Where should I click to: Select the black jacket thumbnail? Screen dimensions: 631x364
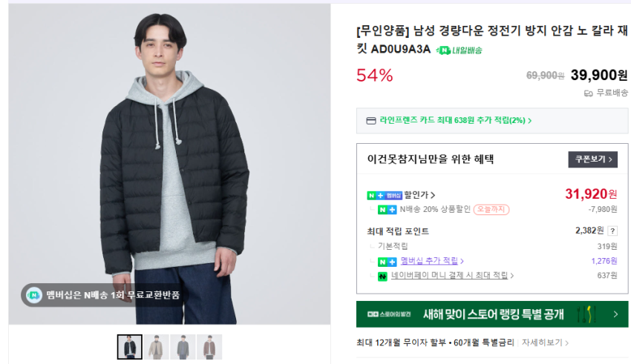129,347
